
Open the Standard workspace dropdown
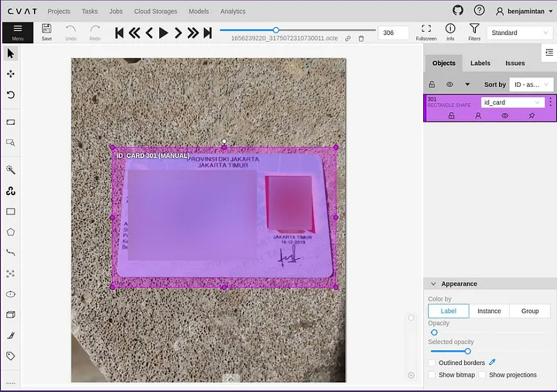519,33
